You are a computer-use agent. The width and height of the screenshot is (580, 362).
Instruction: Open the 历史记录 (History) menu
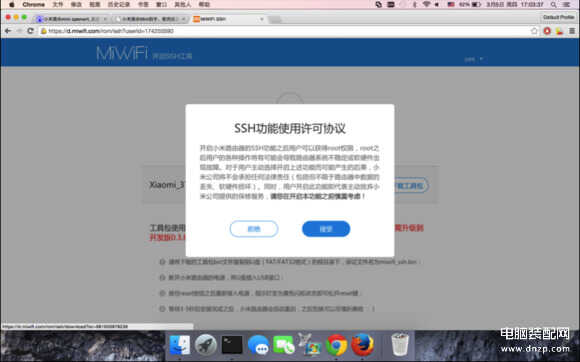tap(119, 4)
